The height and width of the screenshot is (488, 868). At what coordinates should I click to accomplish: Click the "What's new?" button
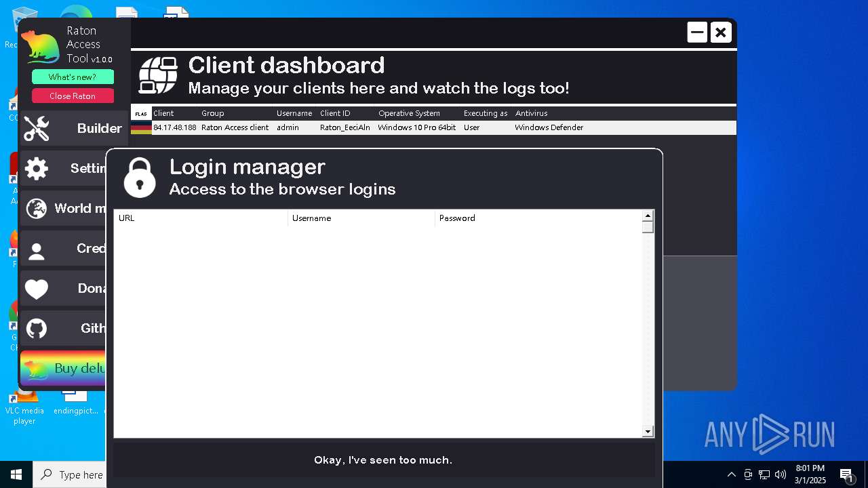coord(73,77)
